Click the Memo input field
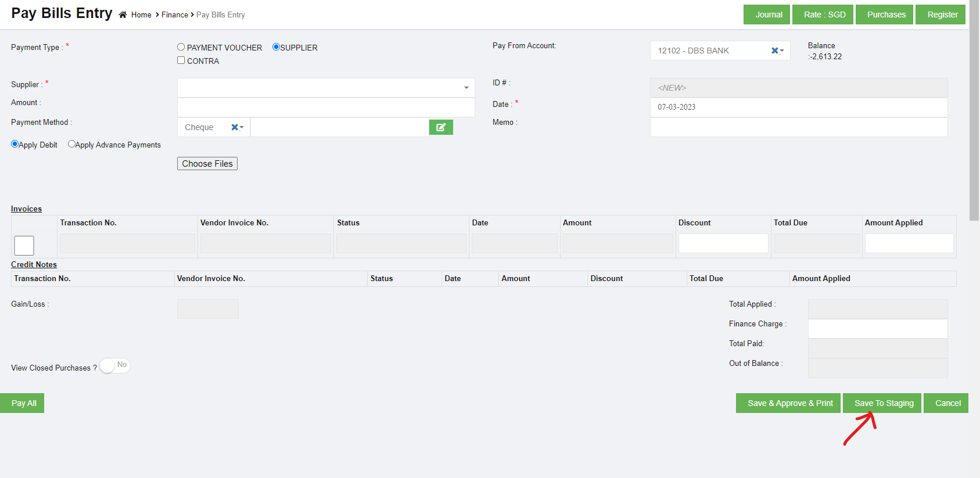980x478 pixels. pos(798,127)
